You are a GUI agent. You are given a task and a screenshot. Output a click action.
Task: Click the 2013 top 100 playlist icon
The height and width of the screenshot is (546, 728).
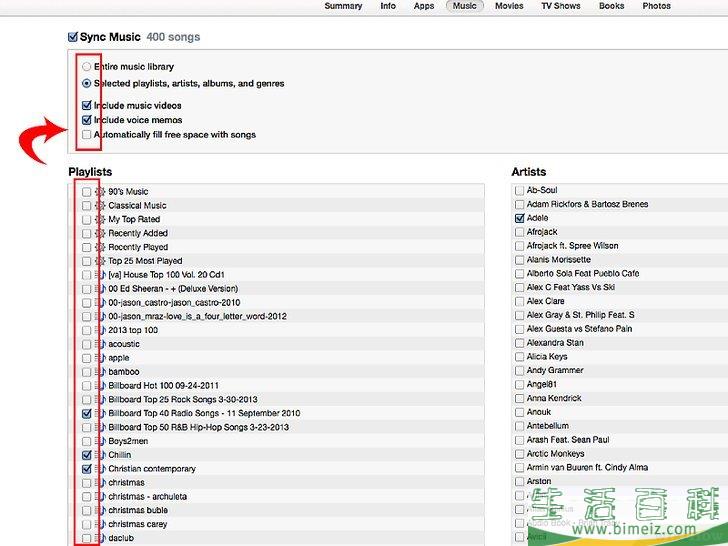100,330
